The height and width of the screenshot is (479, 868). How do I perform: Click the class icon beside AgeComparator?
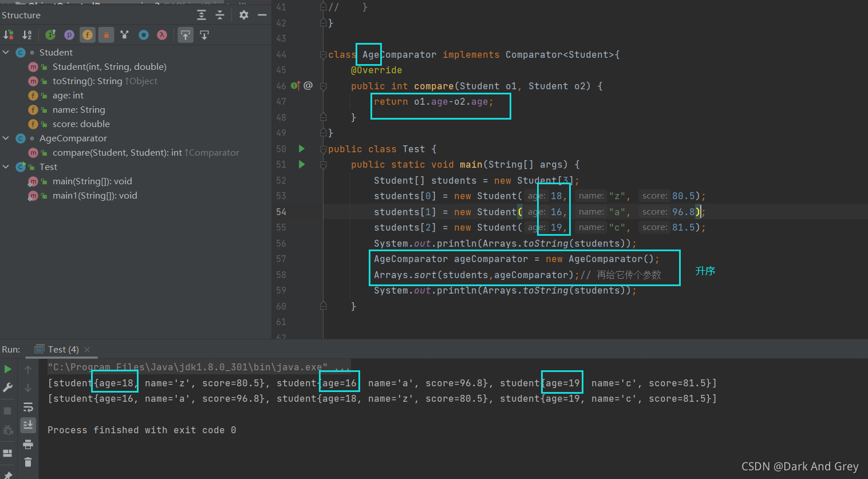tap(21, 138)
